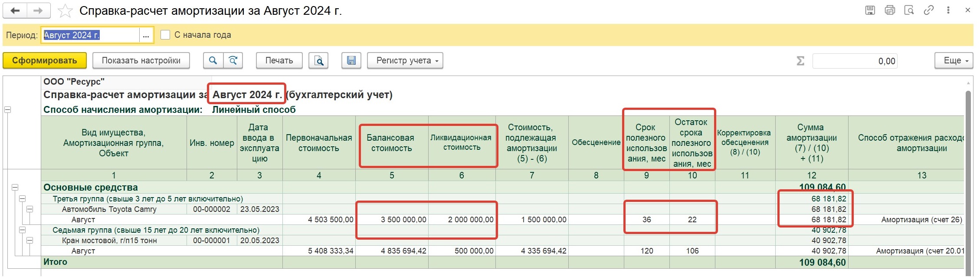
Task: Click the Ликвидационная стоимость column header
Action: (x=461, y=142)
